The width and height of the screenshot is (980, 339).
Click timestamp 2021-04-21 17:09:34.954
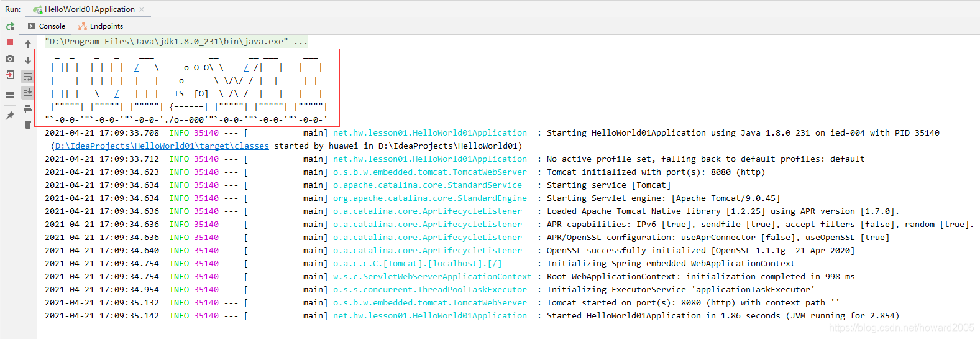pos(102,290)
